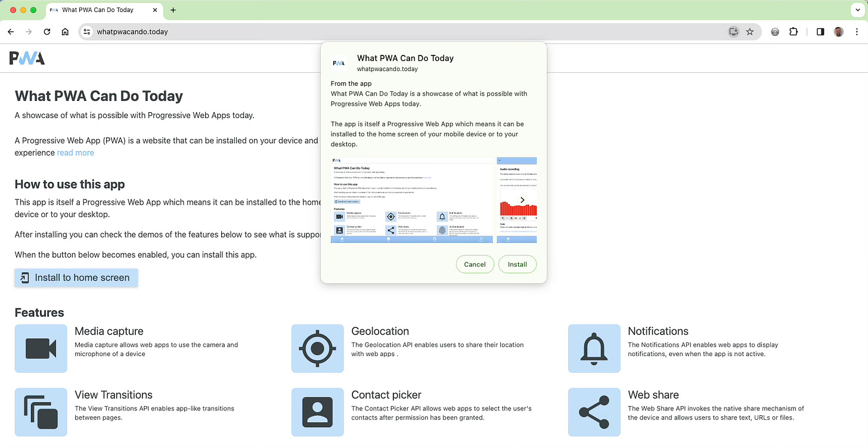This screenshot has height=448, width=868.
Task: Click the From the app label
Action: (x=351, y=84)
